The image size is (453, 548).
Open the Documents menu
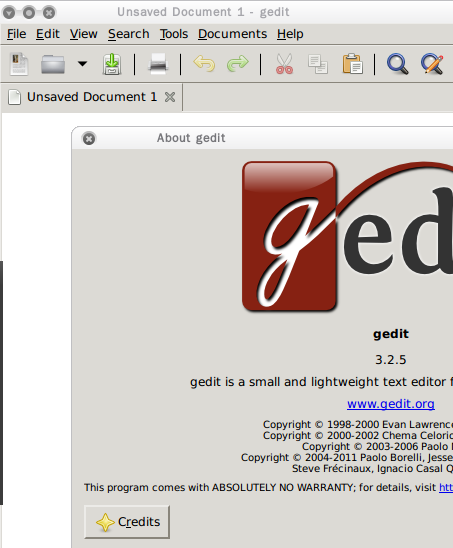coord(232,34)
